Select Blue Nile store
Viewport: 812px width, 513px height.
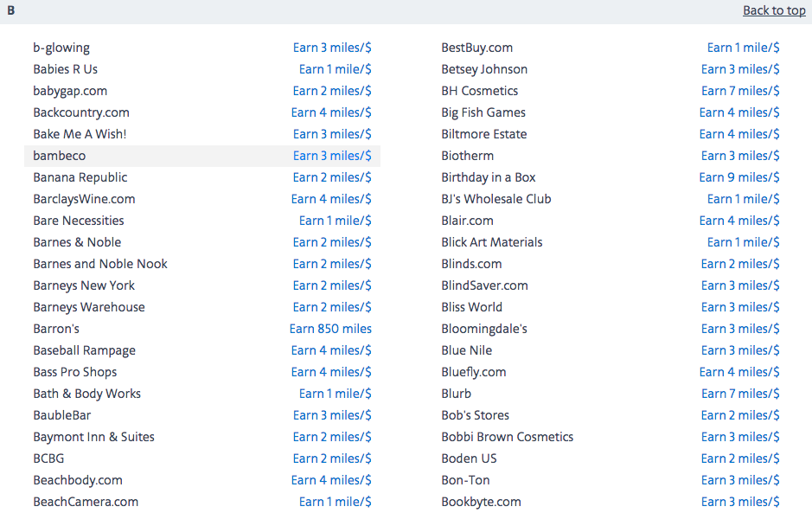tap(467, 351)
